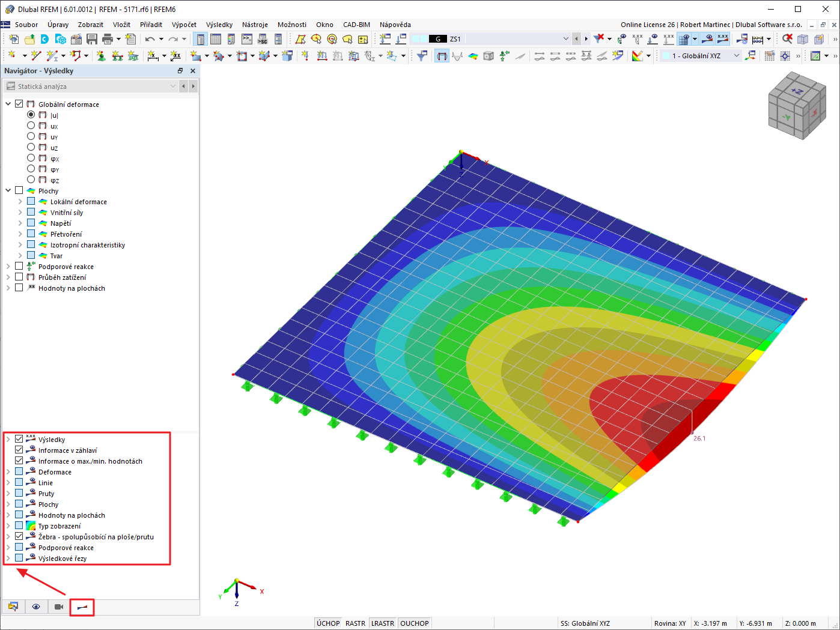Select the New Member tool icon

click(53, 55)
